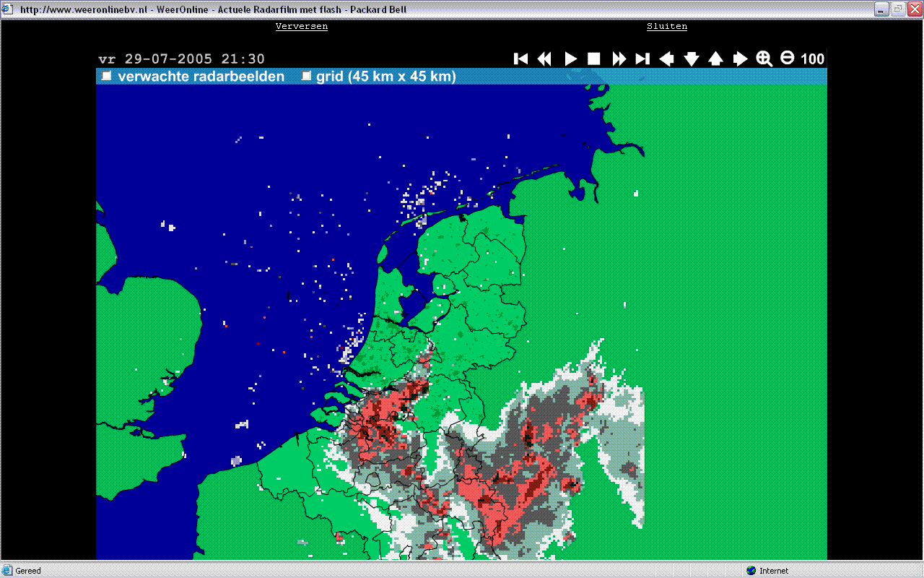Zoom out with minus circle icon
The height and width of the screenshot is (578, 924).
788,58
